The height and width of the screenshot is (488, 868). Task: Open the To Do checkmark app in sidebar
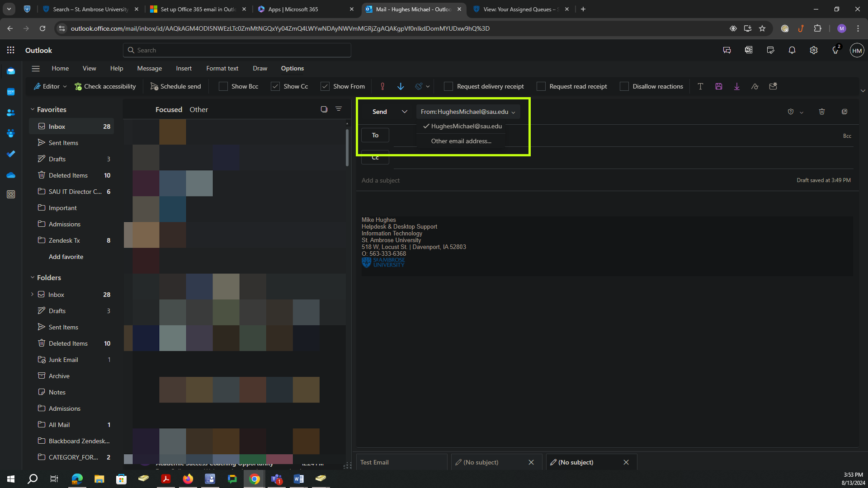pos(11,154)
